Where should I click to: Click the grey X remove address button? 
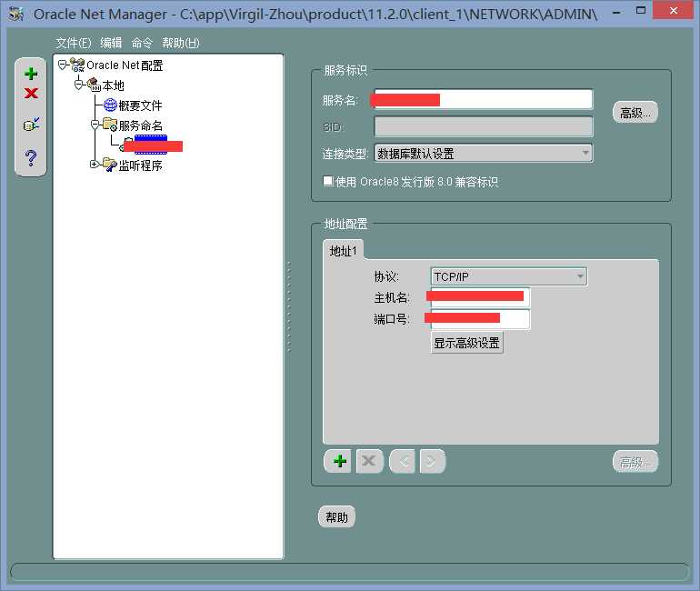pyautogui.click(x=369, y=461)
